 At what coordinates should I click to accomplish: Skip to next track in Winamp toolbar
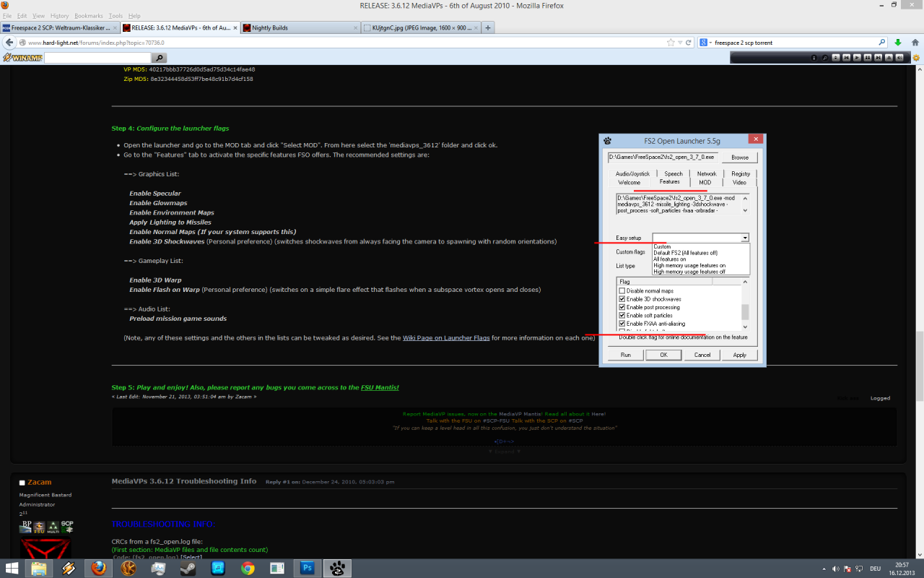[x=879, y=57]
